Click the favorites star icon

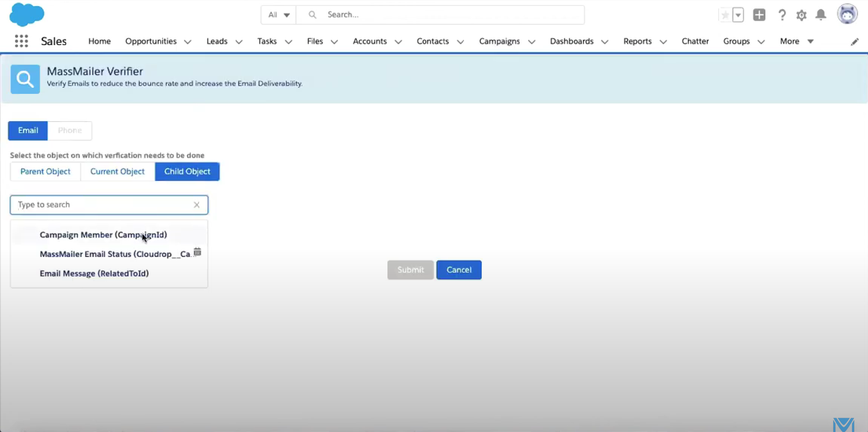(725, 15)
